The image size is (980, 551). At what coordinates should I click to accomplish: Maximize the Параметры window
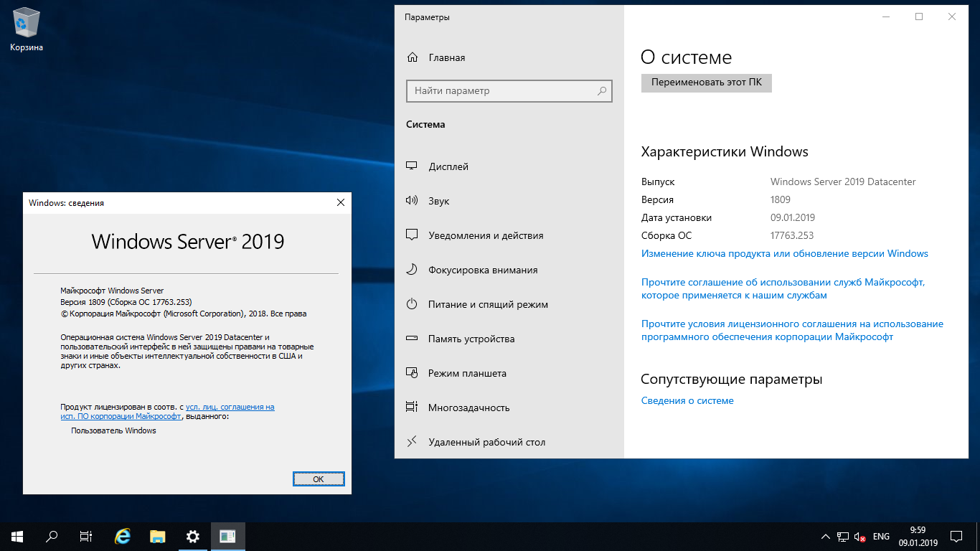click(x=919, y=17)
